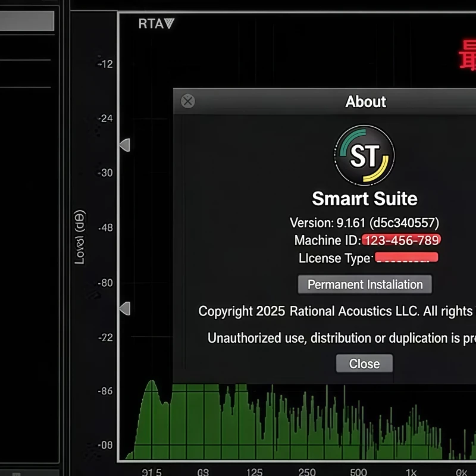Click the Version 9.1.61 text
The image size is (476, 476).
point(364,223)
